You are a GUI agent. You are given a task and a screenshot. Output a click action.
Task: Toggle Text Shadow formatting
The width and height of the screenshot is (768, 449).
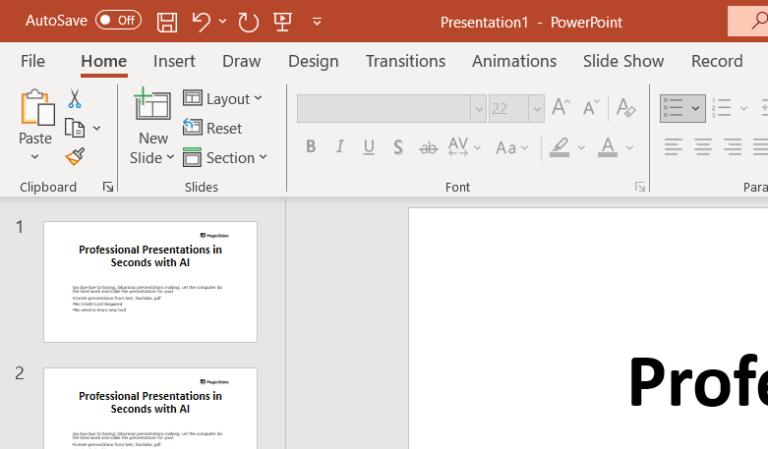[x=398, y=147]
